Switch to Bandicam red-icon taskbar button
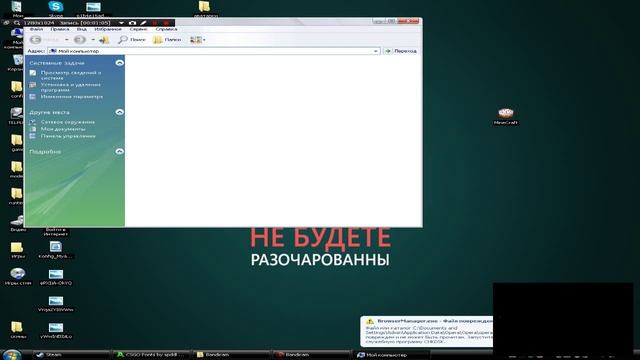Image resolution: width=640 pixels, height=360 pixels. 312,355
